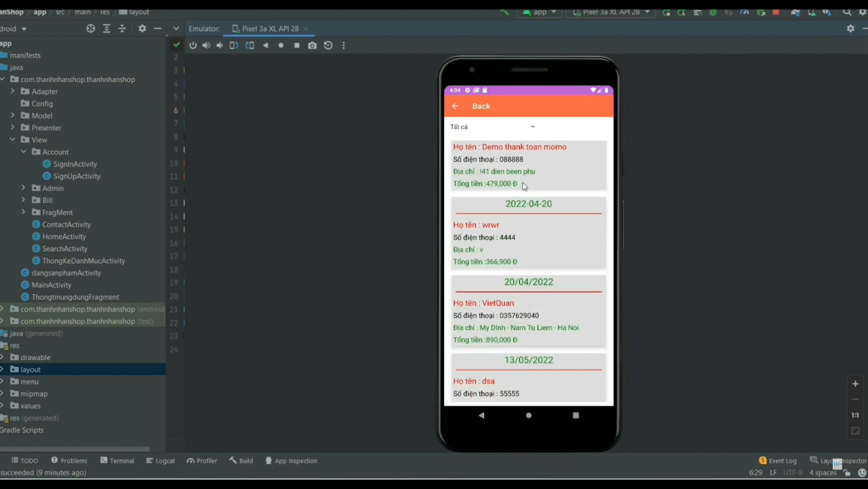The image size is (868, 489).
Task: Click Expand All icon in Project panel
Action: pos(107,29)
